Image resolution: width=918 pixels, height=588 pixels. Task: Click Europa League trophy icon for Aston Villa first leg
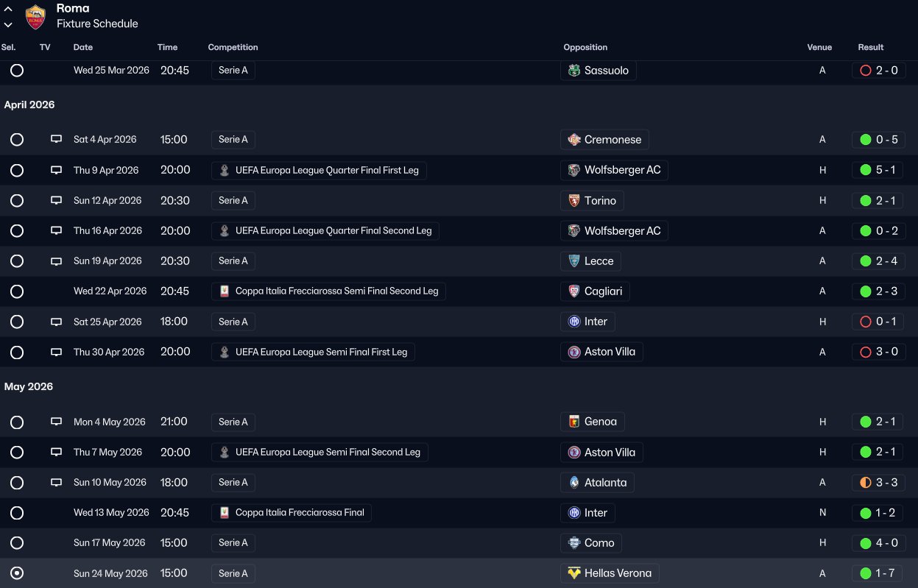pyautogui.click(x=225, y=352)
